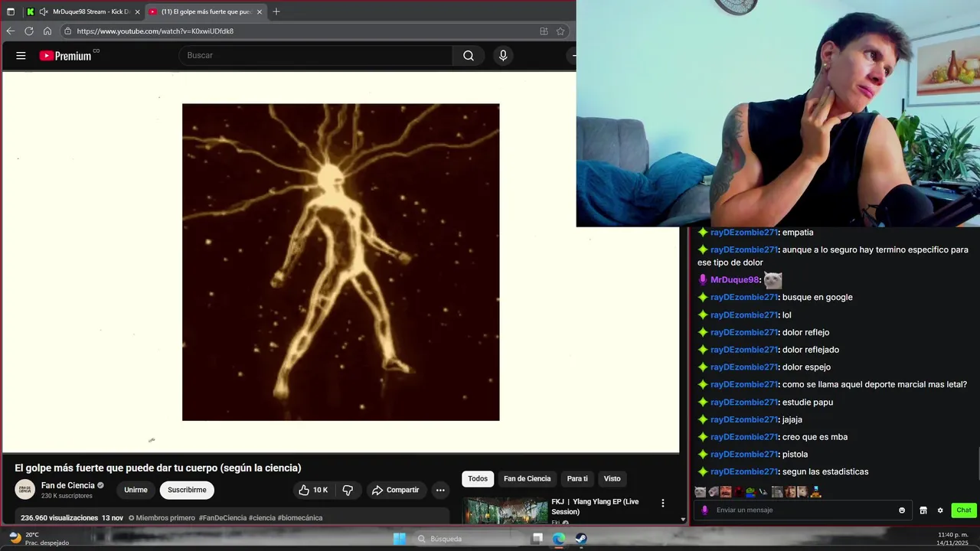Select the Visto filter chip

click(612, 479)
